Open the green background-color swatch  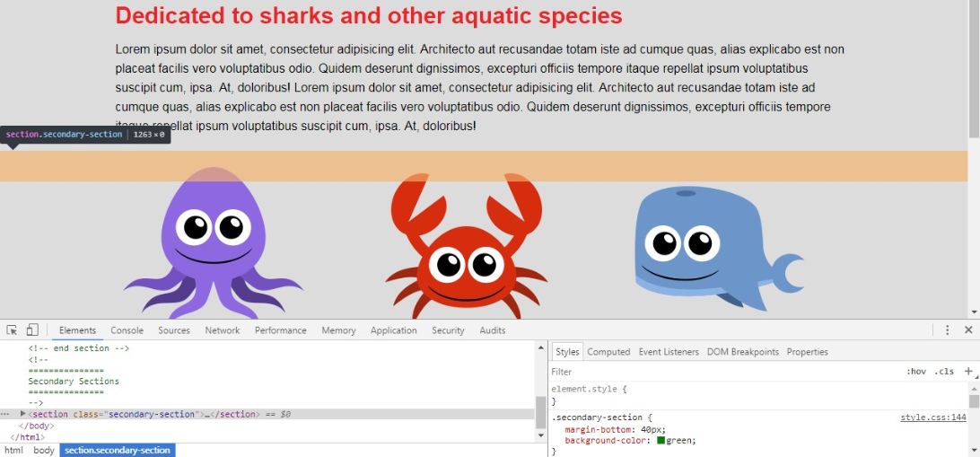[661, 441]
